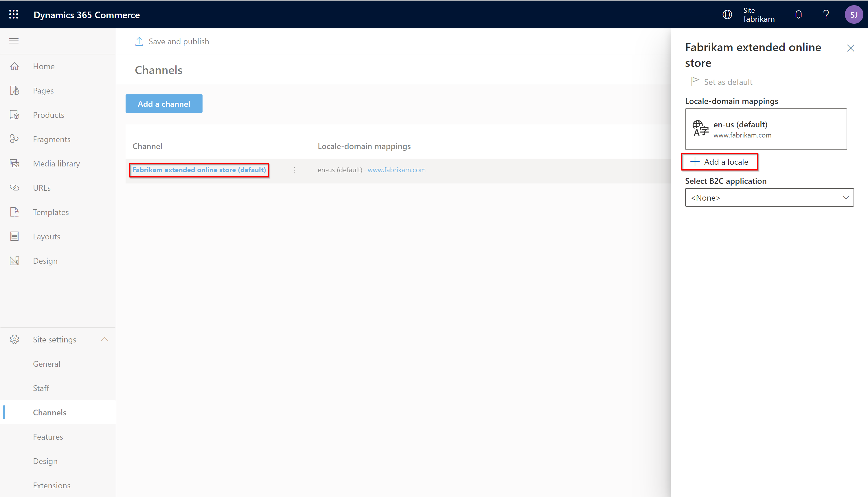Navigate to Media library
The height and width of the screenshot is (497, 868).
click(x=57, y=163)
